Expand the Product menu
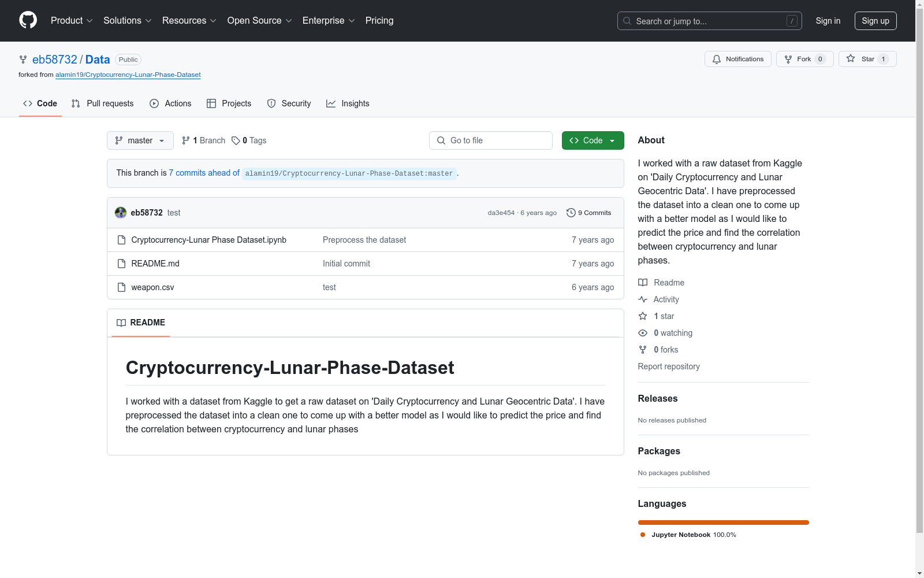The image size is (924, 578). [72, 21]
